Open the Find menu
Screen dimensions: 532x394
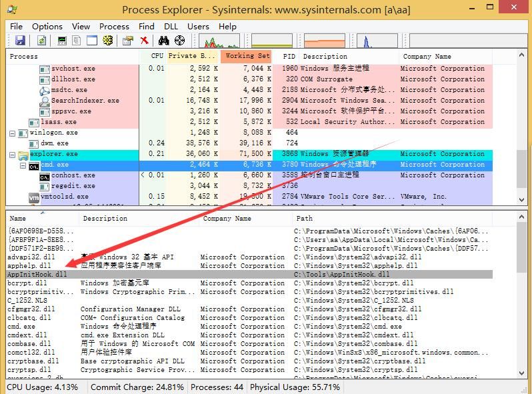coord(146,27)
